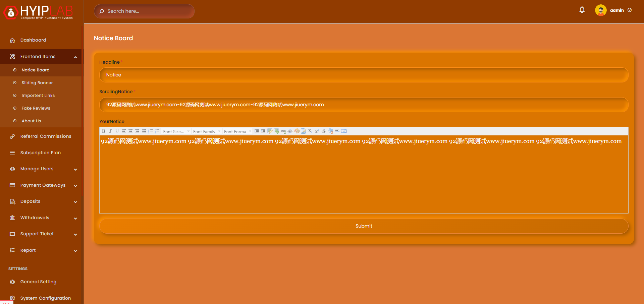Insert an ordered numbered list
This screenshot has width=644, height=304.
click(x=151, y=131)
